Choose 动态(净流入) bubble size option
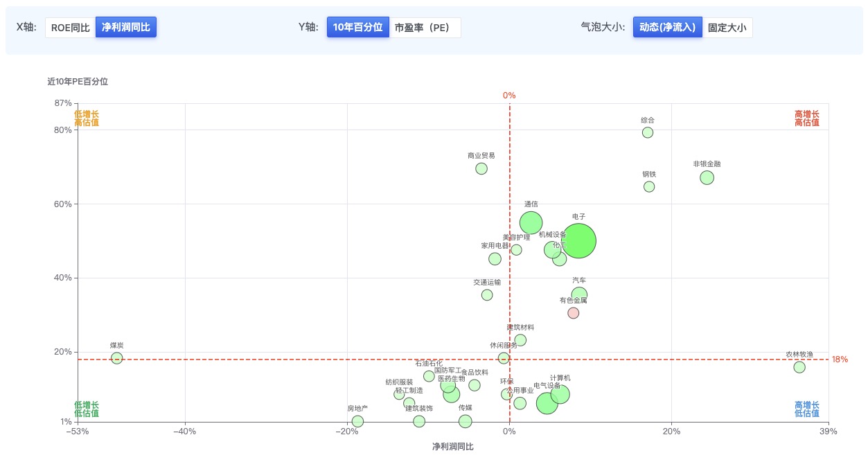The width and height of the screenshot is (868, 462). (667, 28)
